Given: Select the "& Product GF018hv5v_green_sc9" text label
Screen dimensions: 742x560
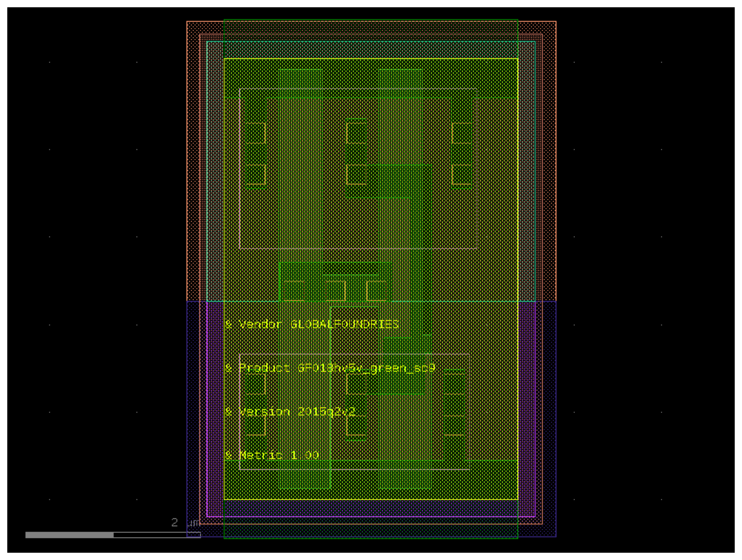Looking at the screenshot, I should [330, 368].
